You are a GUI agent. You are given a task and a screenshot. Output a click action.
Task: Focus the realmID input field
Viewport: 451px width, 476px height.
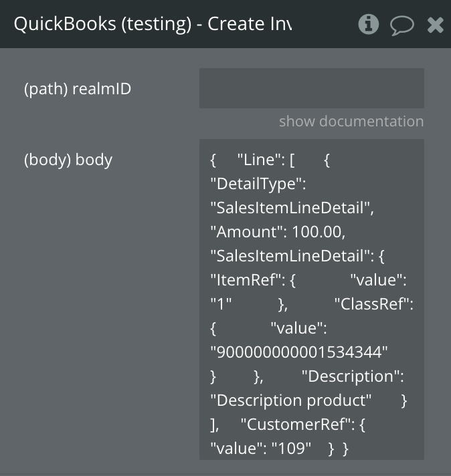[311, 88]
